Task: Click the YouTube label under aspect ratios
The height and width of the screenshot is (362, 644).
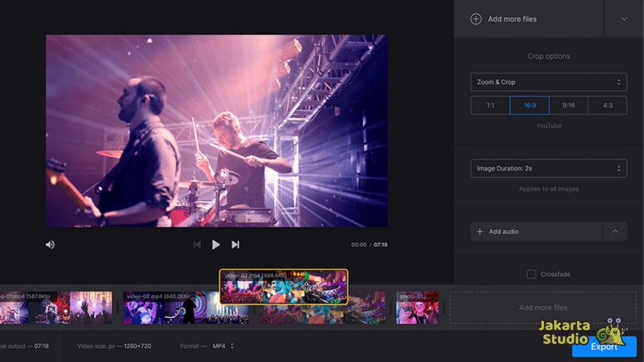Action: (548, 126)
